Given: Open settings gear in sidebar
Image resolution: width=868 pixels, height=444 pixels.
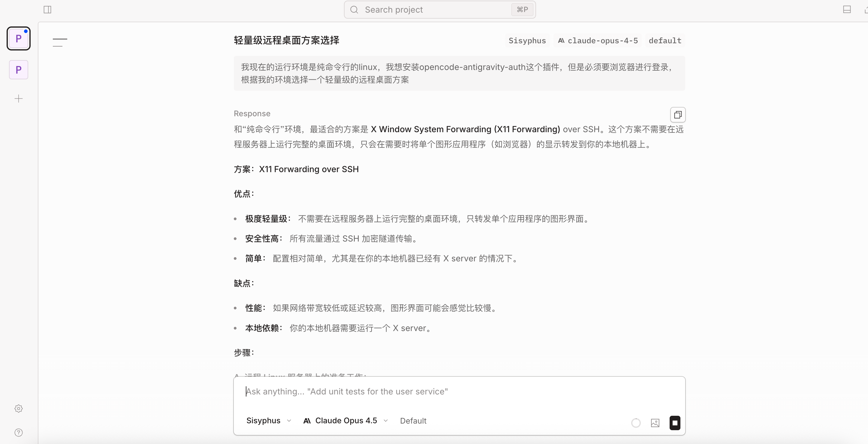Looking at the screenshot, I should [19, 409].
